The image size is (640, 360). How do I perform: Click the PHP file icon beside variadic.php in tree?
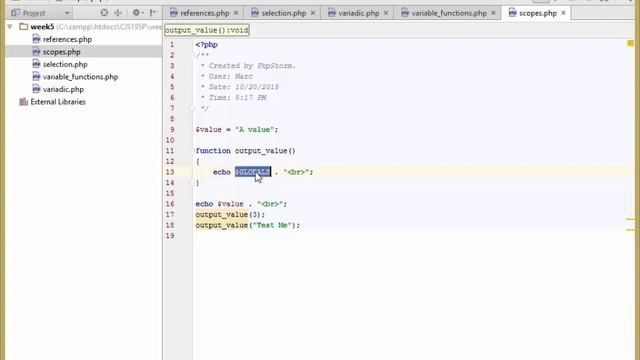[36, 89]
